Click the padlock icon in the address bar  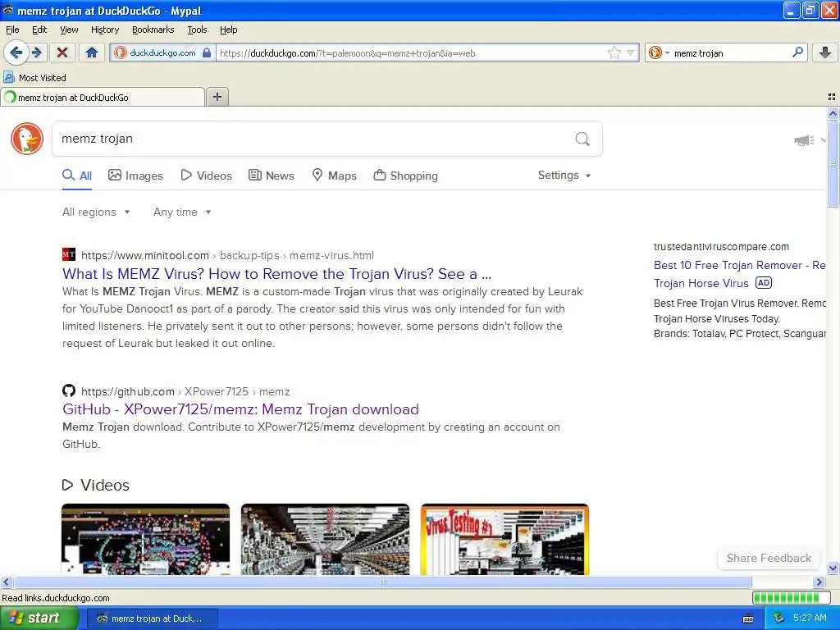206,52
